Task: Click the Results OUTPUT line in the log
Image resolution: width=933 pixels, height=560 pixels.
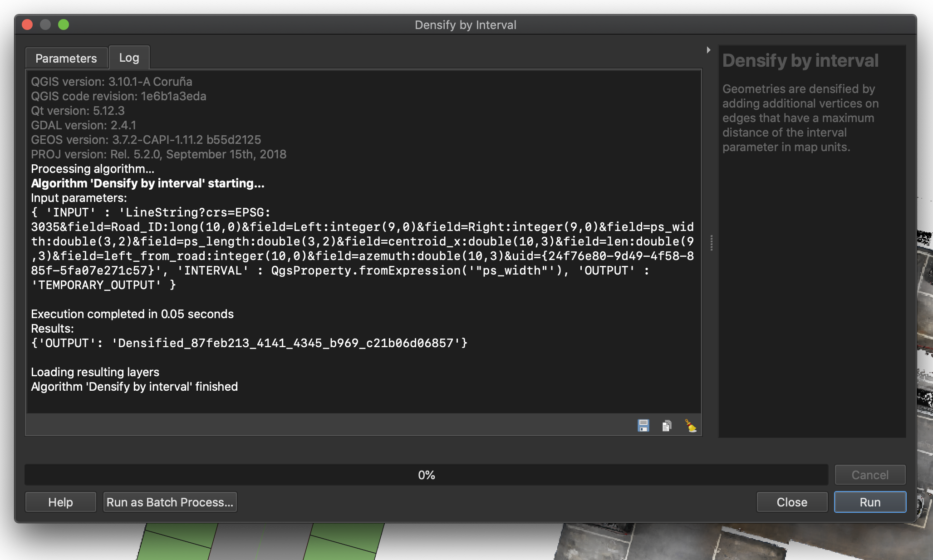Action: [249, 343]
